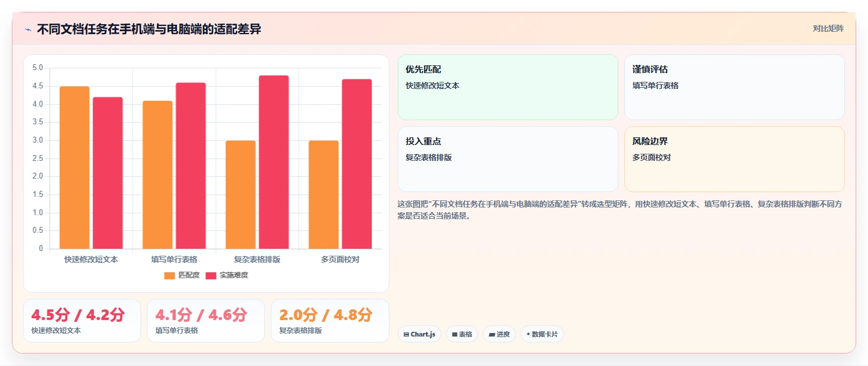Image resolution: width=868 pixels, height=366 pixels.
Task: Click the 5.0 y-axis tick value
Action: pyautogui.click(x=38, y=68)
